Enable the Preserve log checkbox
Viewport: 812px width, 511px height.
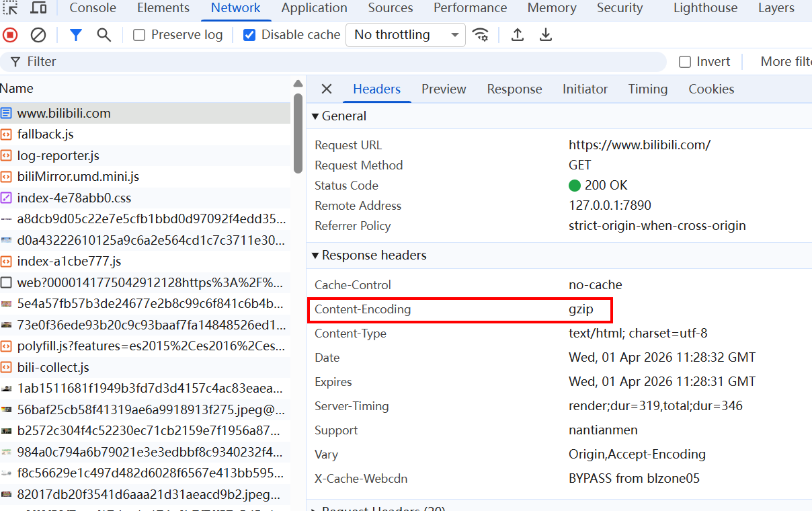click(x=139, y=35)
